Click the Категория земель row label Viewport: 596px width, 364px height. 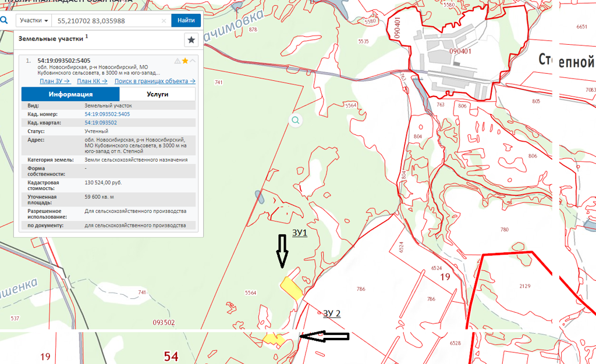(51, 160)
